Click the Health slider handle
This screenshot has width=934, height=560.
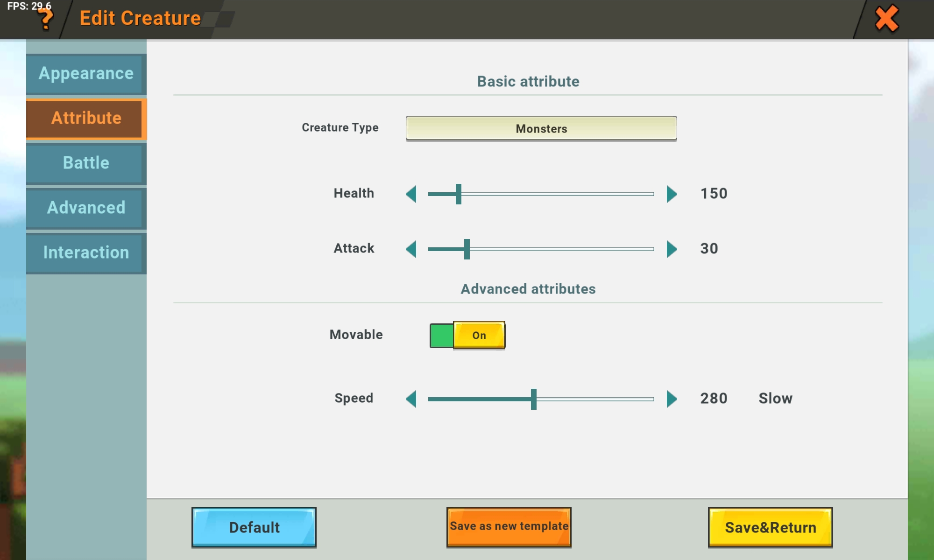coord(459,194)
